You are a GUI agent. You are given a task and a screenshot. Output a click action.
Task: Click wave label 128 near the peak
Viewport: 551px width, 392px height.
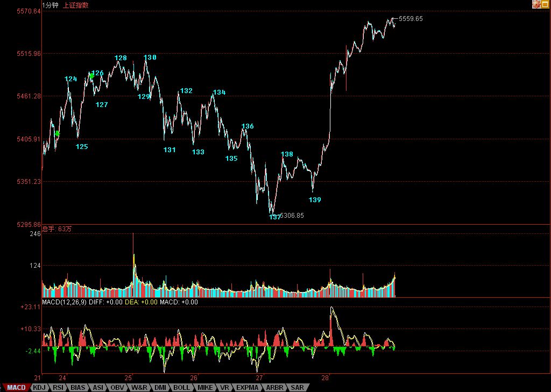click(x=121, y=58)
